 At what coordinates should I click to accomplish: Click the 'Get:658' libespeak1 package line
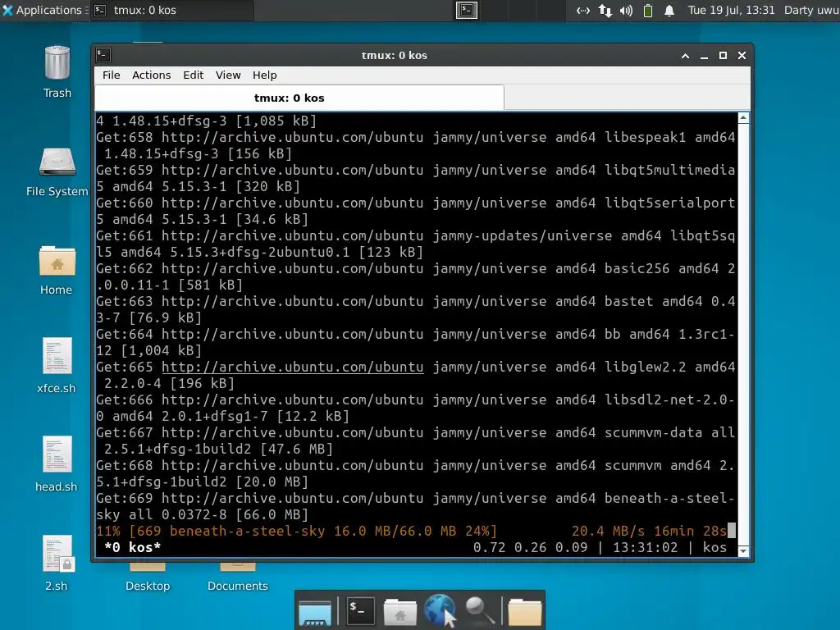pos(416,146)
